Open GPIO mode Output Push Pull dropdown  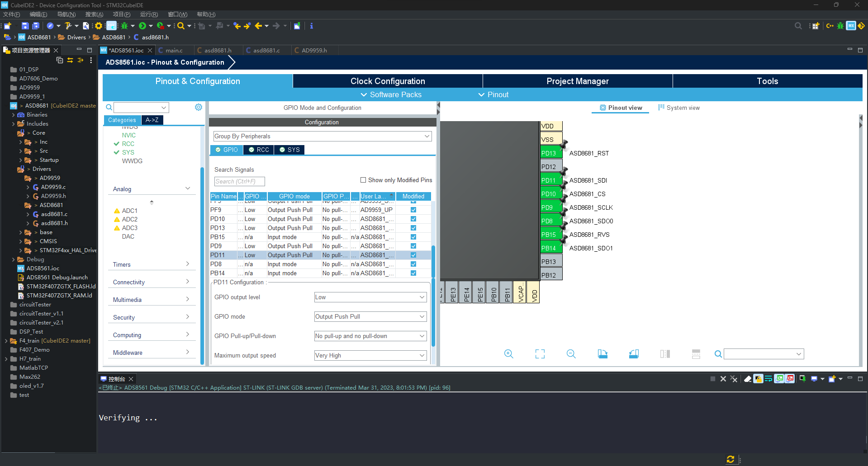[x=370, y=316]
